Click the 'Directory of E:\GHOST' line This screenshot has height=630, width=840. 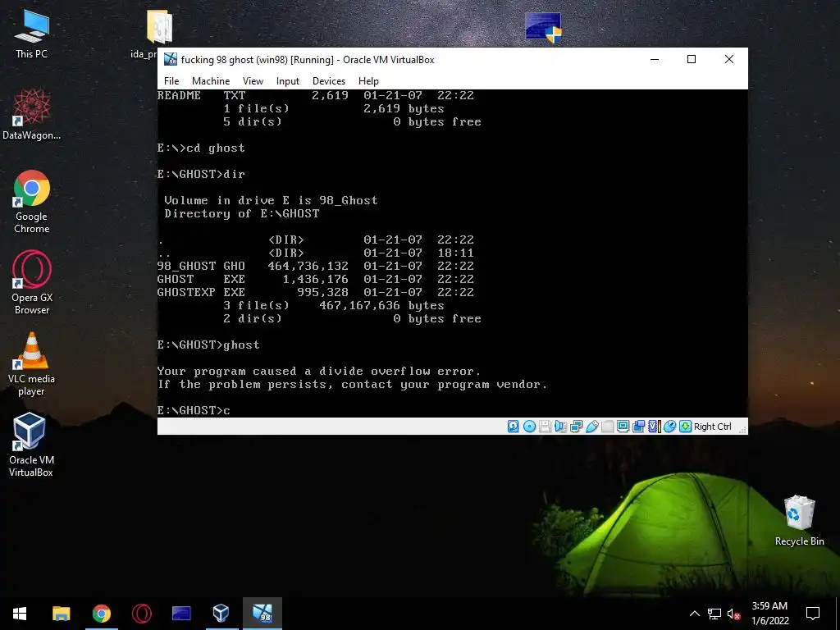tap(242, 214)
